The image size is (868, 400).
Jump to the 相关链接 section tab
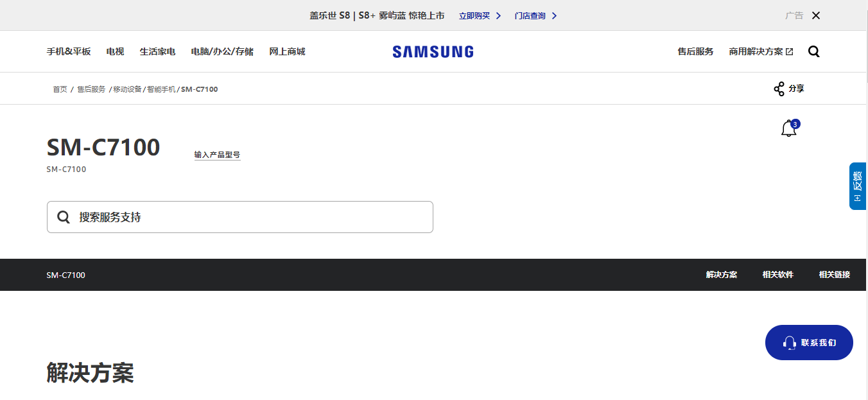pyautogui.click(x=835, y=275)
